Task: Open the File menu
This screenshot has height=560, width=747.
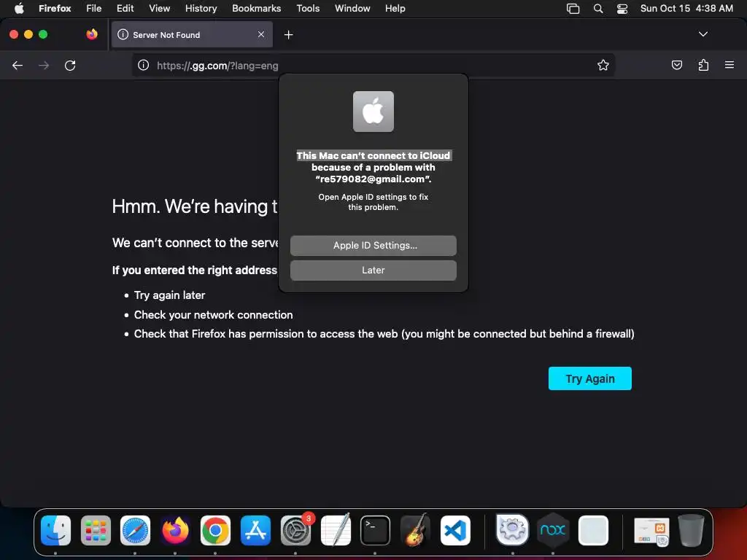Action: click(94, 9)
